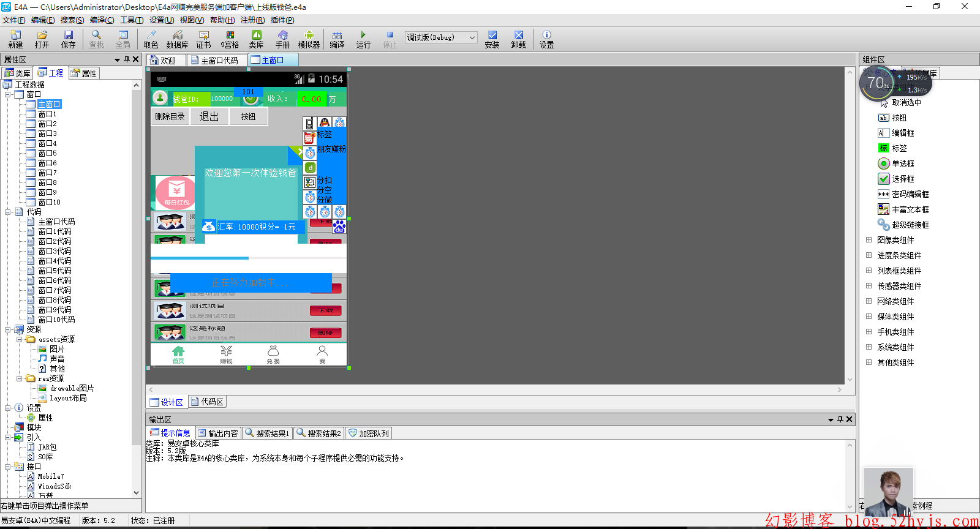Open the 数据库 database tool
Image resolution: width=980 pixels, height=529 pixels.
[x=177, y=39]
